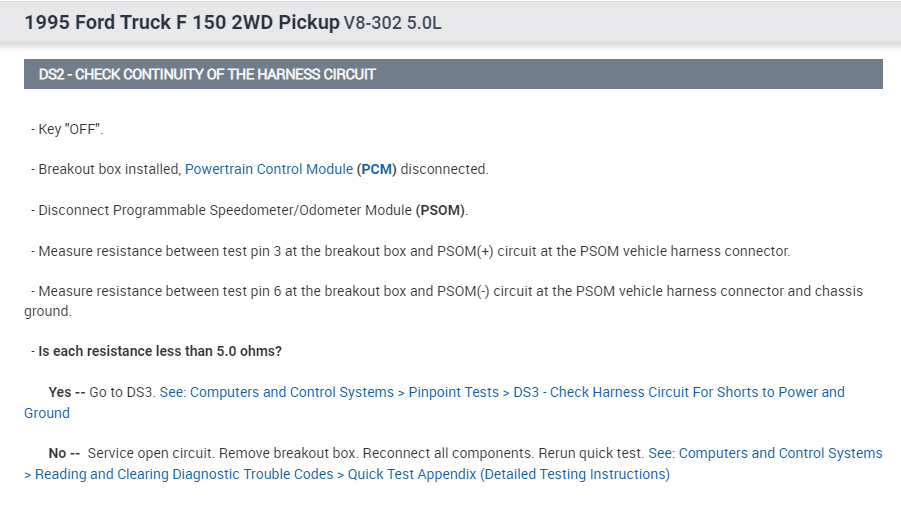Click the 1995 Ford Truck F 150 title
This screenshot has width=901, height=520.
pos(182,21)
